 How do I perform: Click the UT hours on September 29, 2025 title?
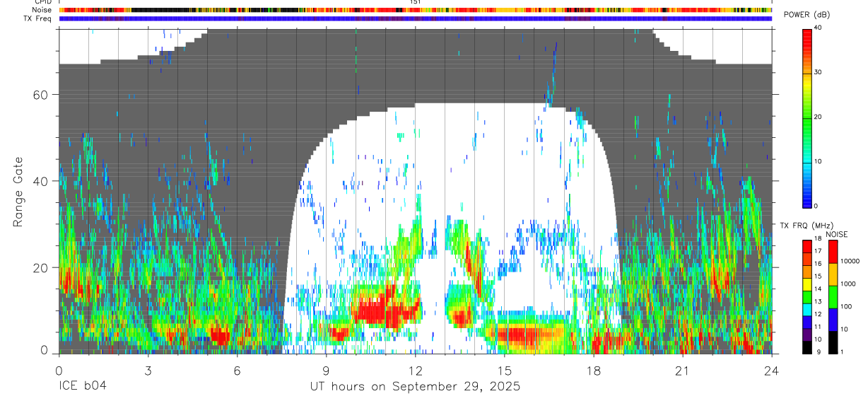click(x=415, y=387)
